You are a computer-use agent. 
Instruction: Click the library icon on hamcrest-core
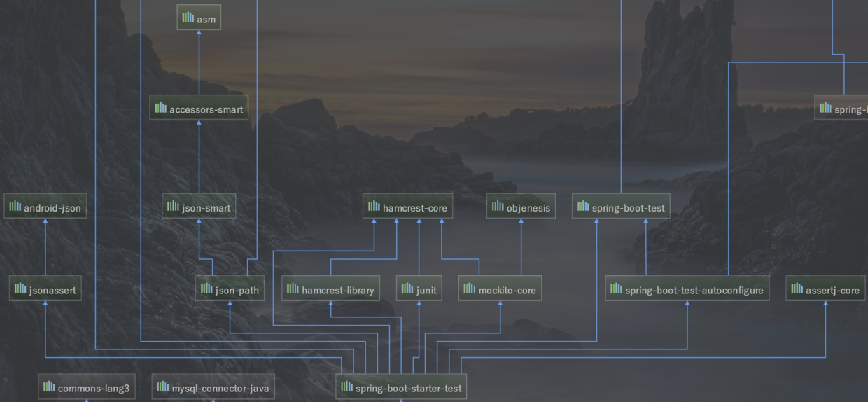pos(374,206)
